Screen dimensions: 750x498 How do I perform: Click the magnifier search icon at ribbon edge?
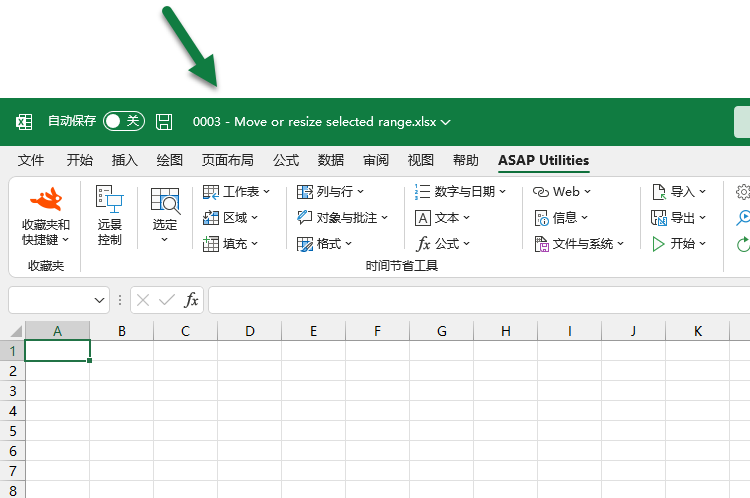743,218
